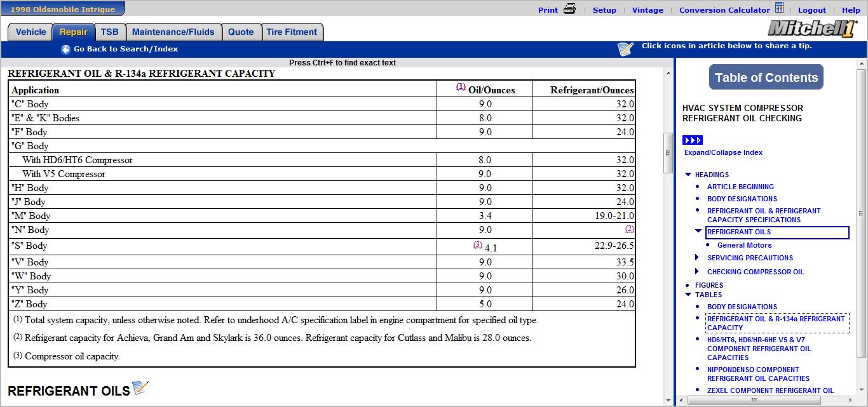Open the Conversion Calculator icon
This screenshot has width=868, height=407.
click(779, 8)
